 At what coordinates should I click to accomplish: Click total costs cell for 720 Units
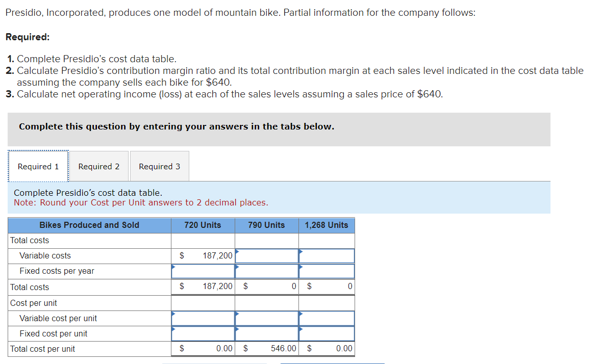pos(209,287)
